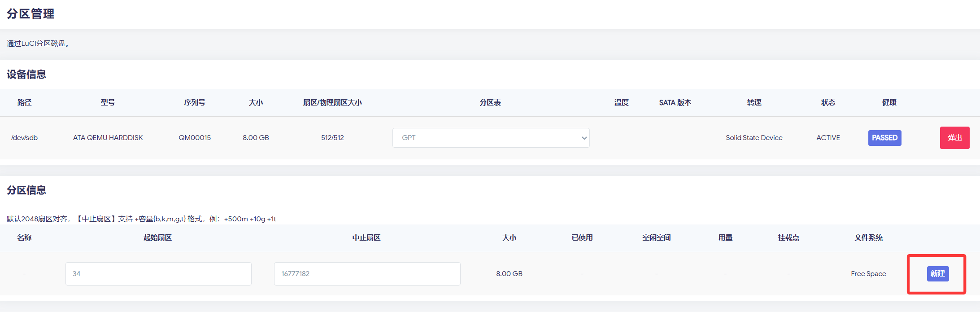Click the chevron arrow of the partition table selector
The height and width of the screenshot is (312, 980).
point(584,138)
